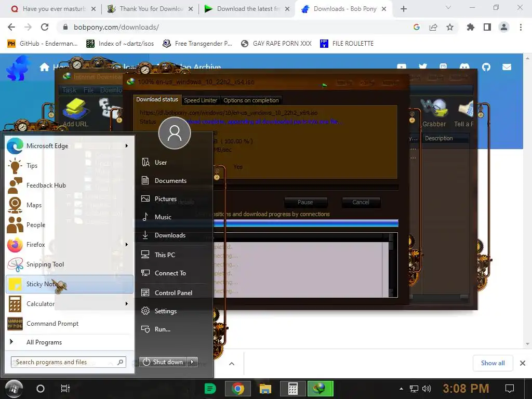This screenshot has width=532, height=399.
Task: Open Snipping Tool
Action: 70,264
